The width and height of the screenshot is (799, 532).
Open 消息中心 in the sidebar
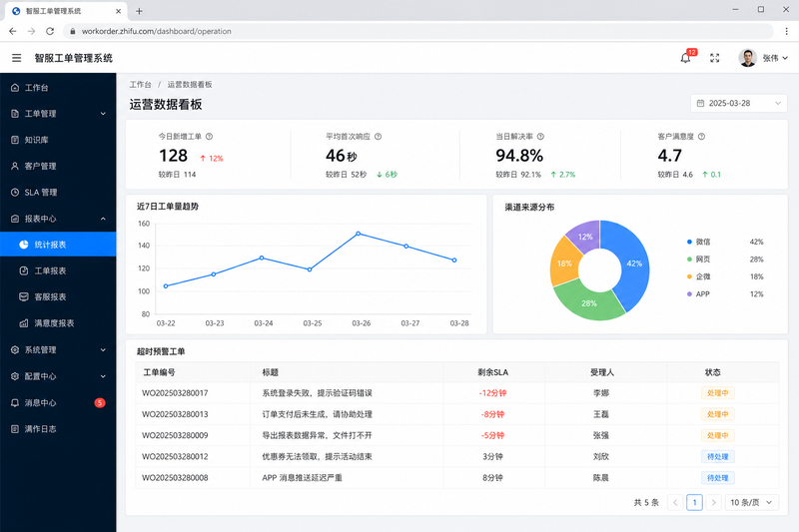58,402
